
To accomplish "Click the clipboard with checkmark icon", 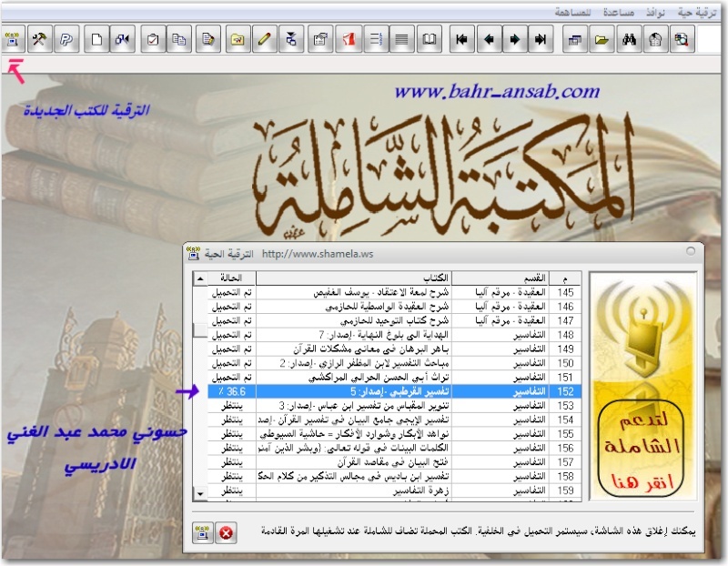I will coord(153,39).
